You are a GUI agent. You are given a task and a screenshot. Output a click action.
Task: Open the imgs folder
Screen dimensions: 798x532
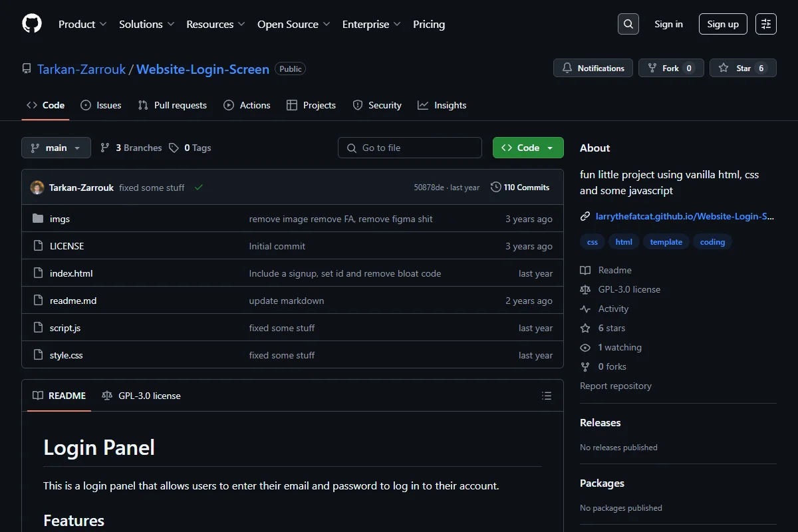[x=60, y=219]
